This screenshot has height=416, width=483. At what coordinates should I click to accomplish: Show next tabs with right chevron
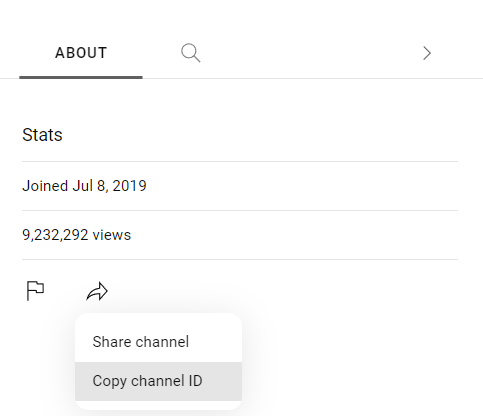(x=427, y=53)
